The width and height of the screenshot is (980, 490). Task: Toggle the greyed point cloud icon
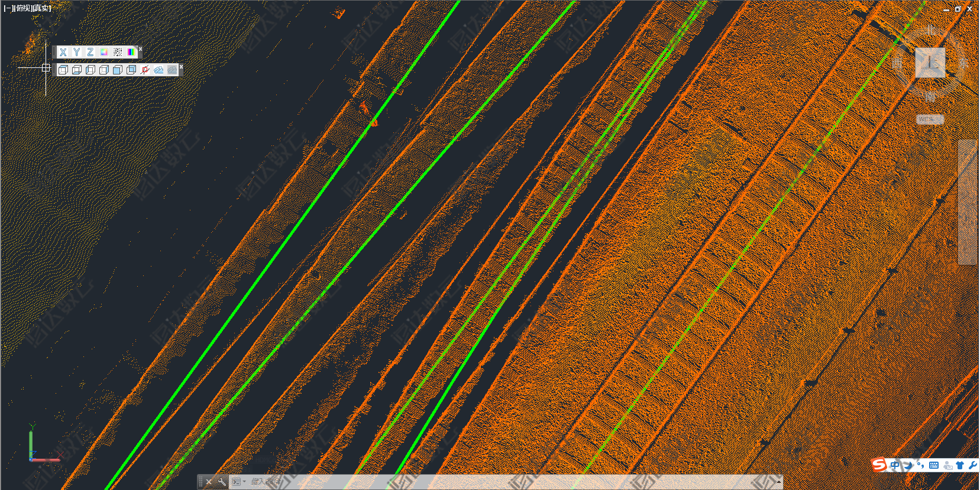(172, 70)
